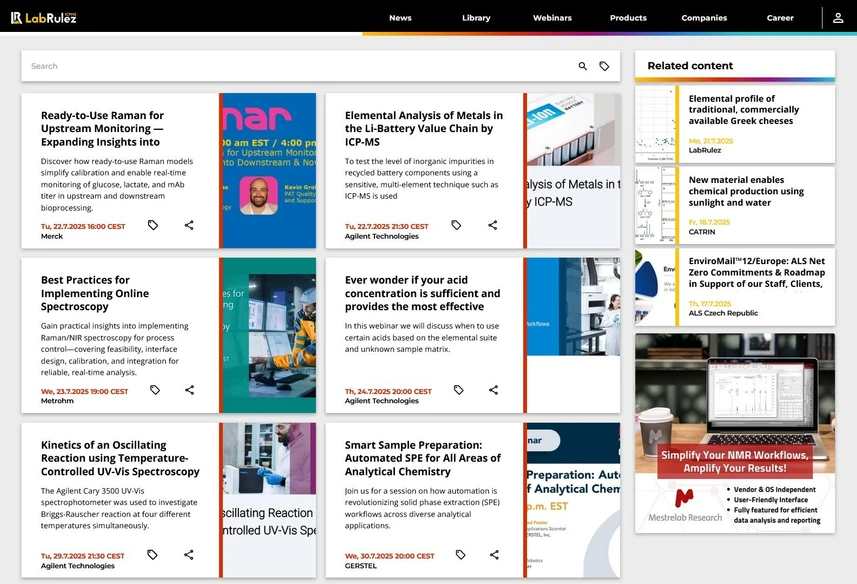
Task: Share the Best Practices Online Spectroscopy webinar
Action: tap(190, 390)
